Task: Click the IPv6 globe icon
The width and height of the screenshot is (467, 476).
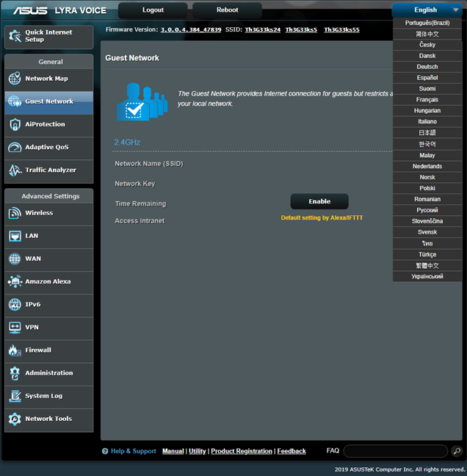Action: 15,304
